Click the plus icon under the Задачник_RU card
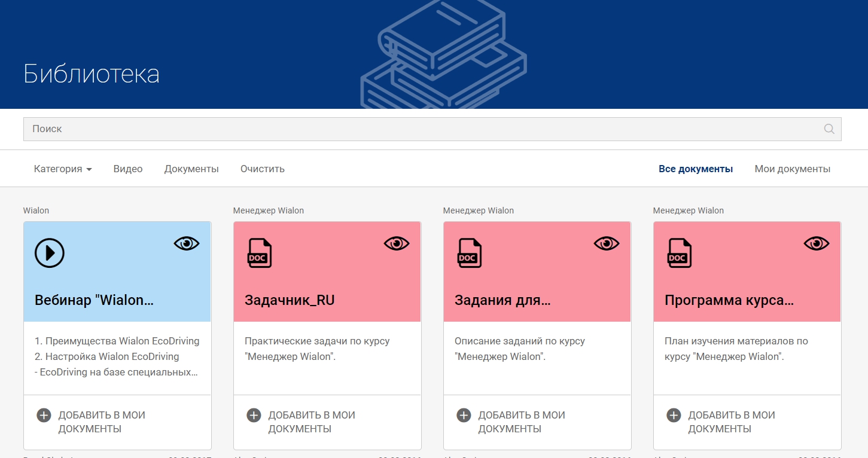The image size is (868, 458). tap(254, 414)
